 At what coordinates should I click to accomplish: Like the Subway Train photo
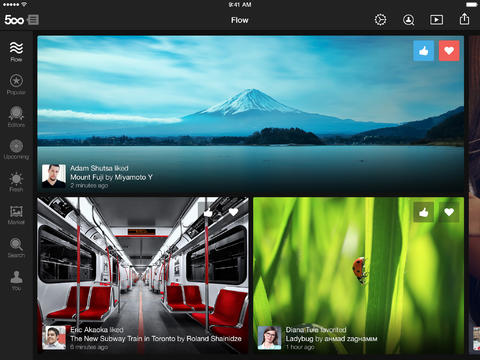208,212
